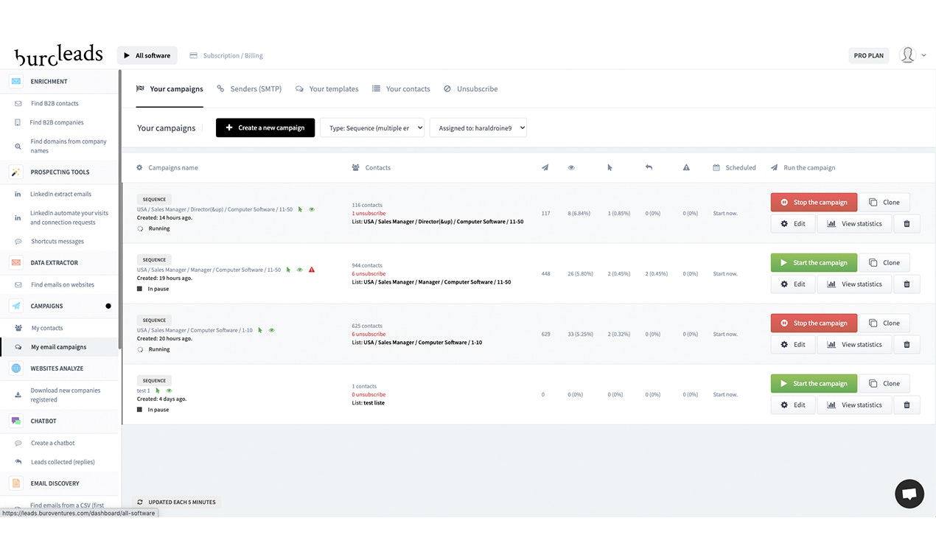This screenshot has height=560, width=936.
Task: Create a new campaign
Action: coord(265,127)
